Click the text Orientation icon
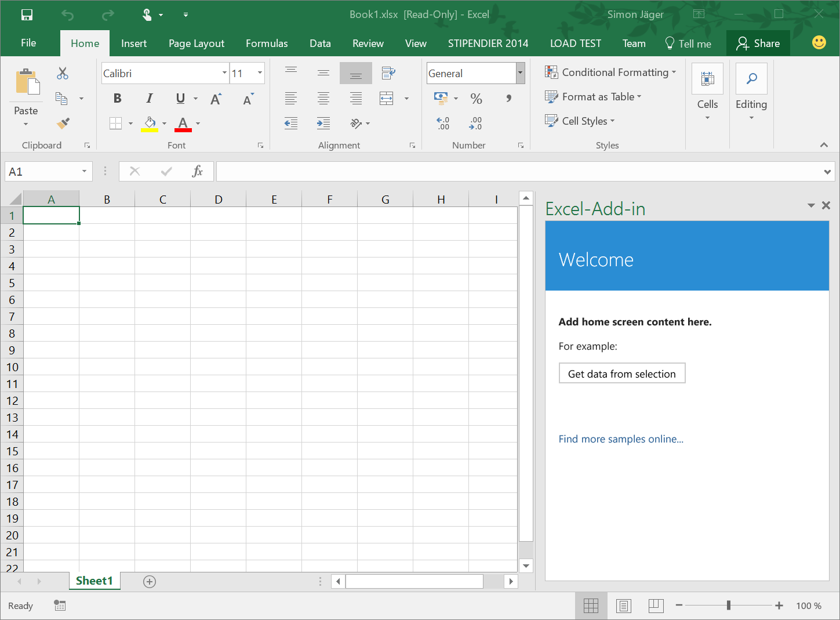Viewport: 840px width, 620px height. pos(356,123)
